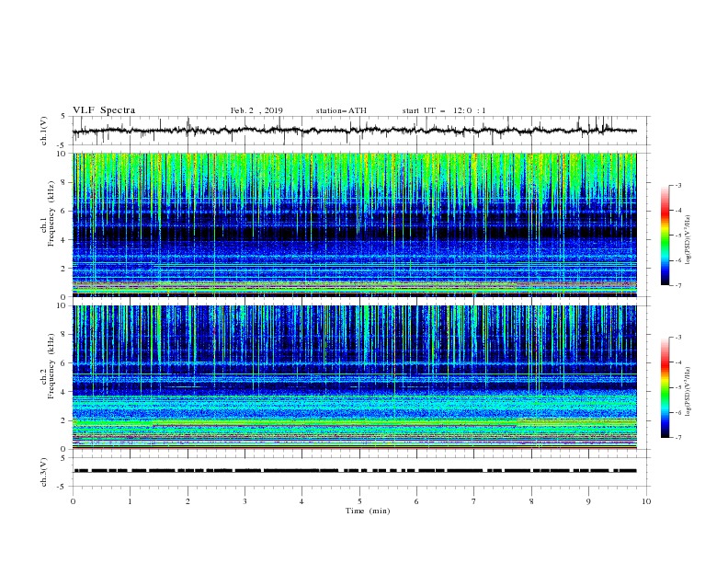The width and height of the screenshot is (728, 563).
Task: Click the "-3" label on ch.1 colorbar
Action: 677,185
